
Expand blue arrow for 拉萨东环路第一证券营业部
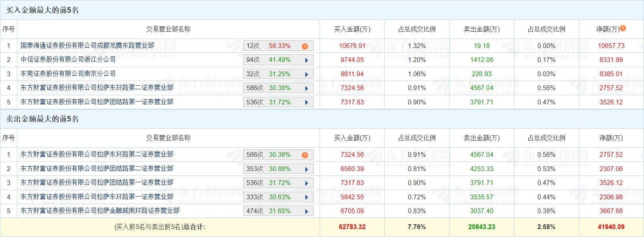(306, 197)
